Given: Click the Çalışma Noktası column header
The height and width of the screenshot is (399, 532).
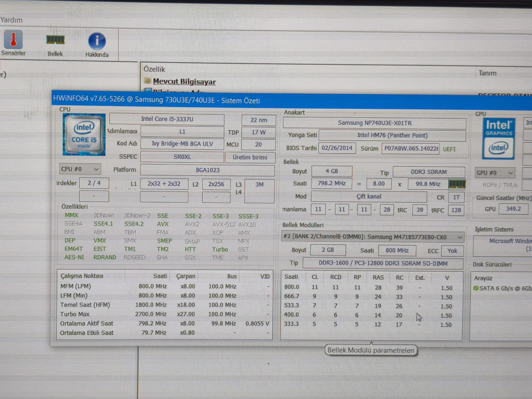Looking at the screenshot, I should [82, 276].
